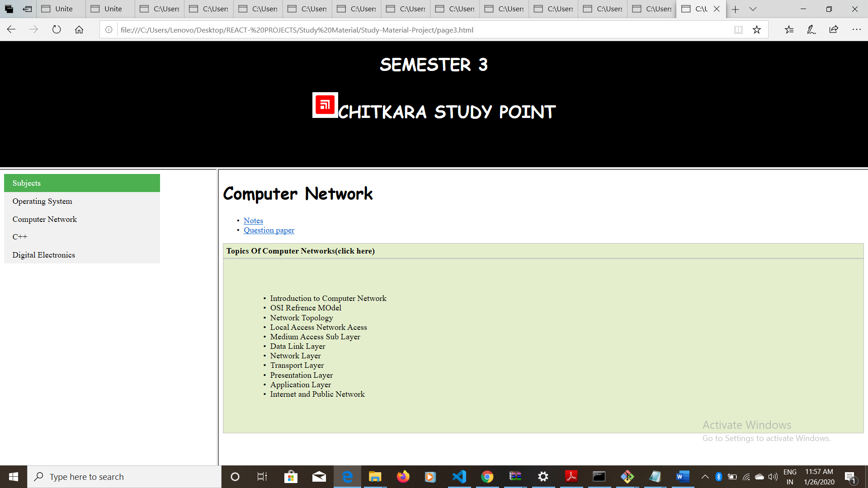Image resolution: width=868 pixels, height=488 pixels.
Task: Click Network Topology topic text
Action: tap(302, 318)
